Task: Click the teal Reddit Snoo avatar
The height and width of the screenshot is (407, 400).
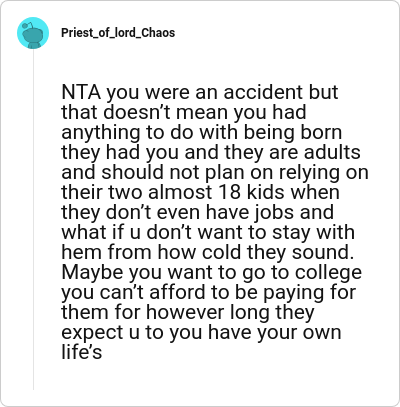Action: (x=33, y=33)
